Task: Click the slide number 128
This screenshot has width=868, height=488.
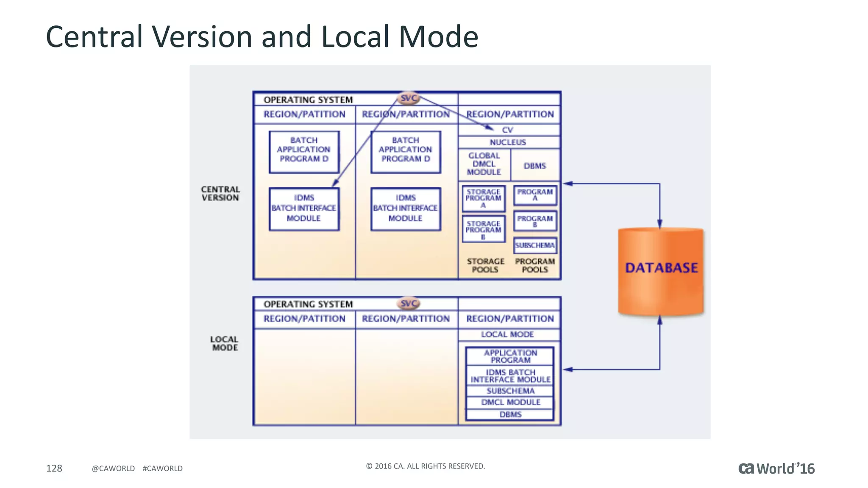Action: 54,469
